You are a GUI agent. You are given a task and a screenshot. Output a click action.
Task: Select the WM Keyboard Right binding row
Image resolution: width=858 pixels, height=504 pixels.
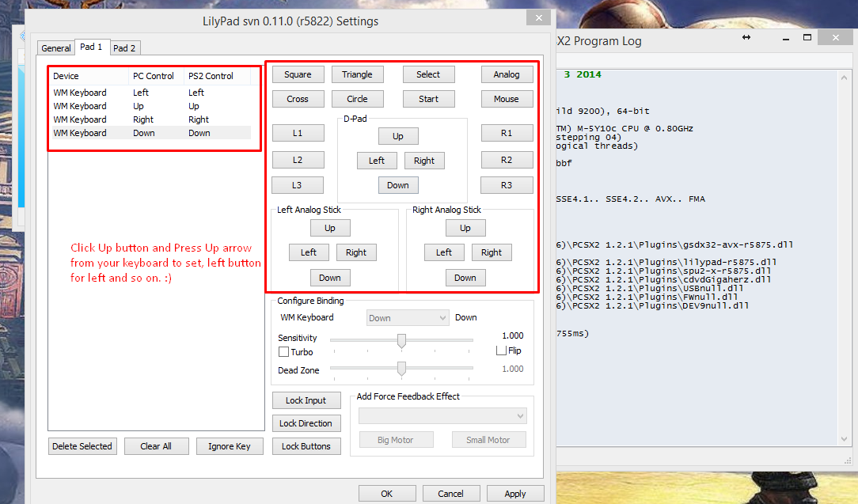pyautogui.click(x=150, y=119)
